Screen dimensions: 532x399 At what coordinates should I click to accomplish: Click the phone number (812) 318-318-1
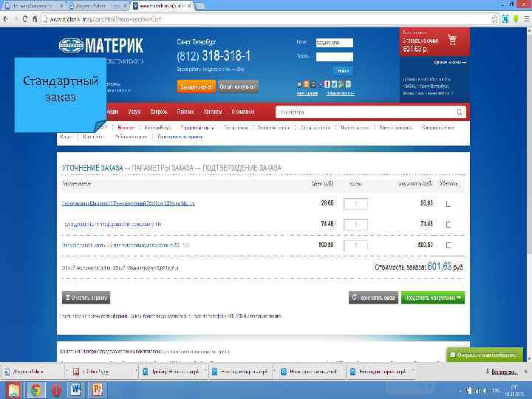click(214, 55)
